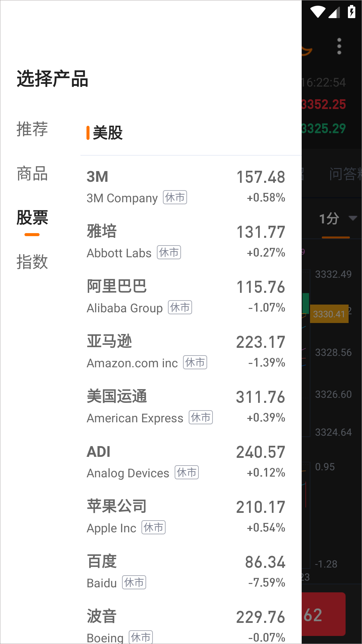Image resolution: width=362 pixels, height=644 pixels.
Task: Tap the battery charging icon
Action: pos(351,12)
